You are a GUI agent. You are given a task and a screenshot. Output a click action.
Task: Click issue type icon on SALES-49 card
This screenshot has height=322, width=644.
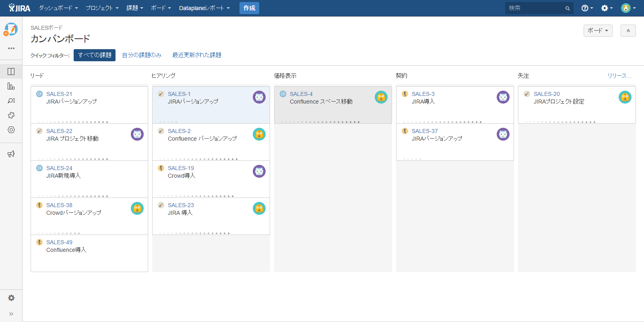click(39, 242)
